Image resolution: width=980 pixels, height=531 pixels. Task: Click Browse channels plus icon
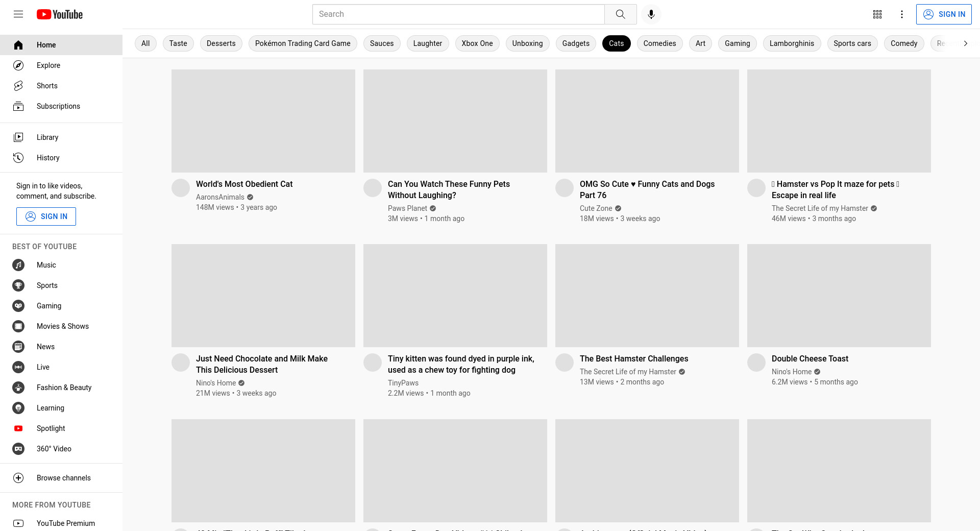click(18, 478)
